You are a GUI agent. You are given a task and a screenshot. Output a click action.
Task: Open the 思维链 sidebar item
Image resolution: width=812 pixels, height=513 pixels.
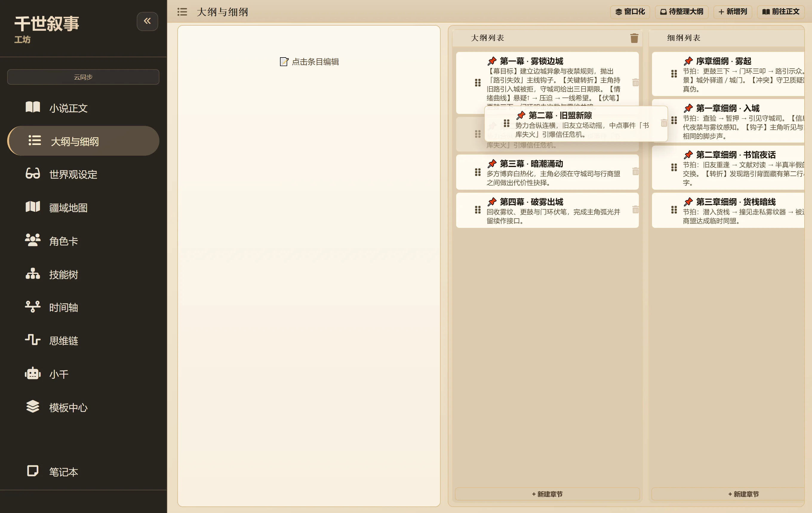point(83,341)
